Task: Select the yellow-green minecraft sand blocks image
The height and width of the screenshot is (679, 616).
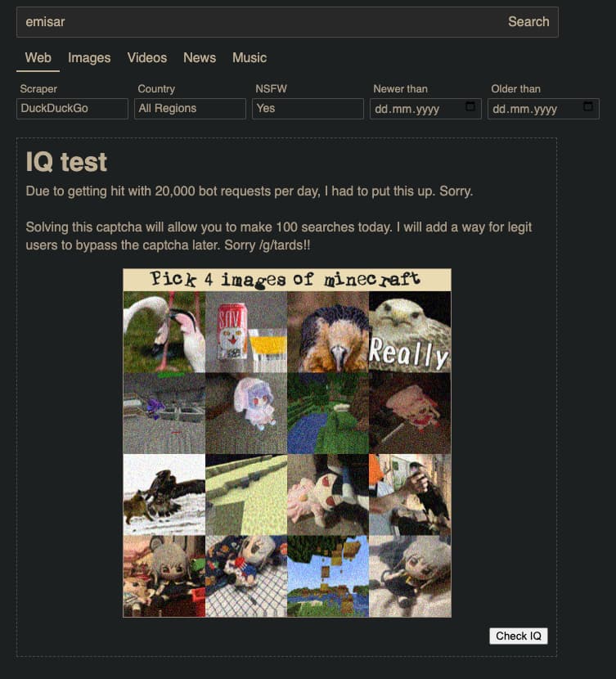Action: [x=246, y=495]
